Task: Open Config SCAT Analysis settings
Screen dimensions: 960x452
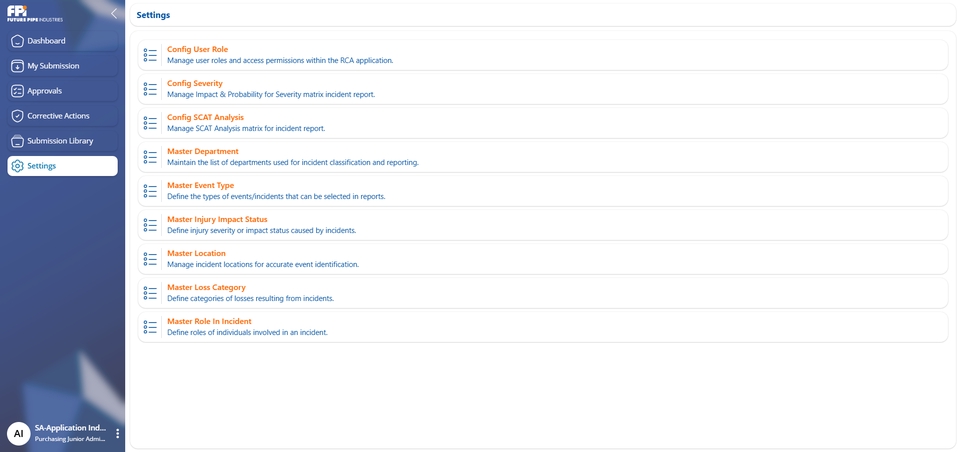Action: point(205,118)
